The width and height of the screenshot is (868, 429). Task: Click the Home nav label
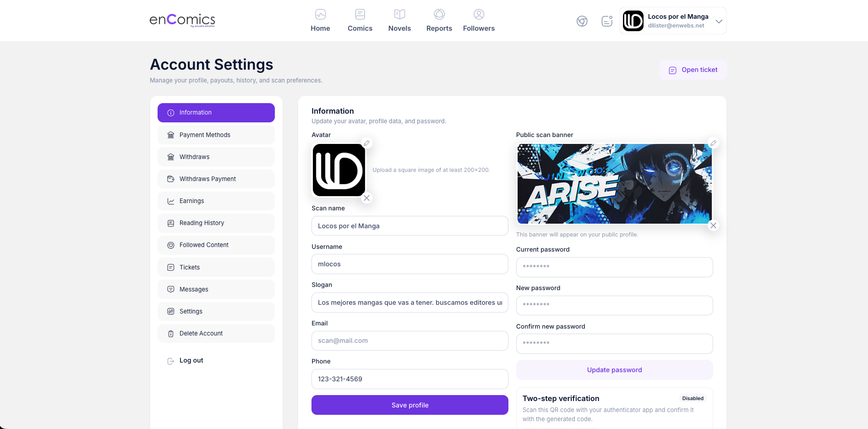pos(320,28)
